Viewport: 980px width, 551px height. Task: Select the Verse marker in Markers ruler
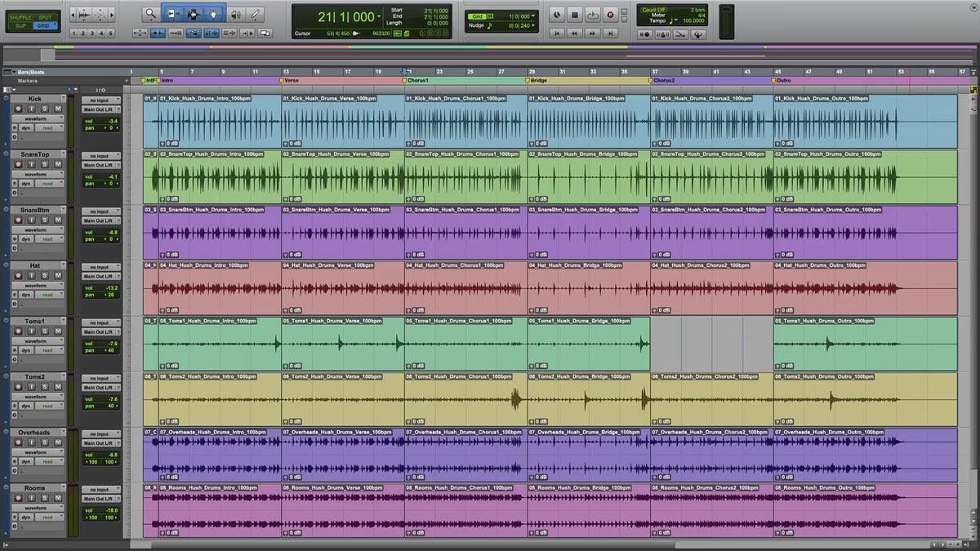click(292, 81)
